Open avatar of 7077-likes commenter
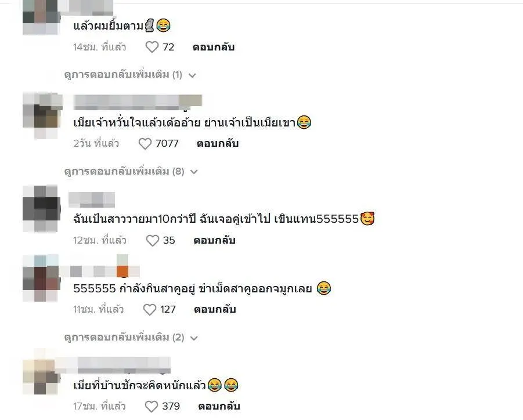 [42, 115]
